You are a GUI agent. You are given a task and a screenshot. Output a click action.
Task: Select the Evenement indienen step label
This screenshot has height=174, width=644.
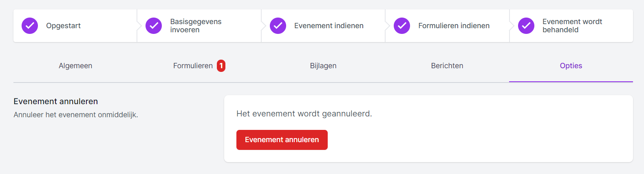pos(329,26)
